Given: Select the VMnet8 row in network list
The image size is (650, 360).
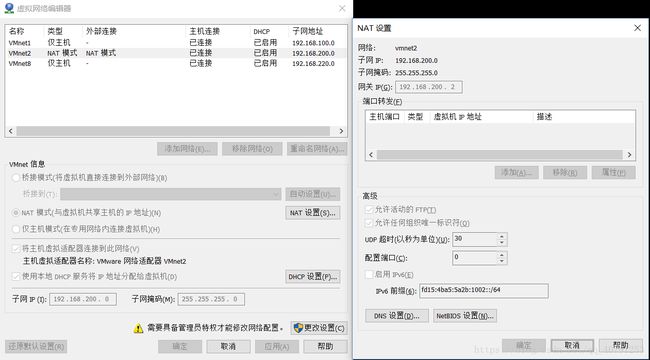Looking at the screenshot, I should pyautogui.click(x=176, y=63).
